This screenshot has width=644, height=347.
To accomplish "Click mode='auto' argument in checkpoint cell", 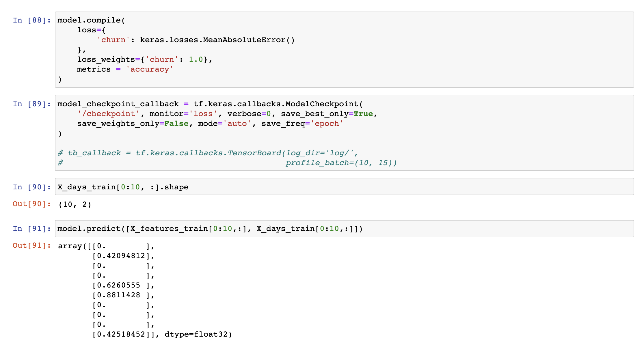I will [224, 124].
